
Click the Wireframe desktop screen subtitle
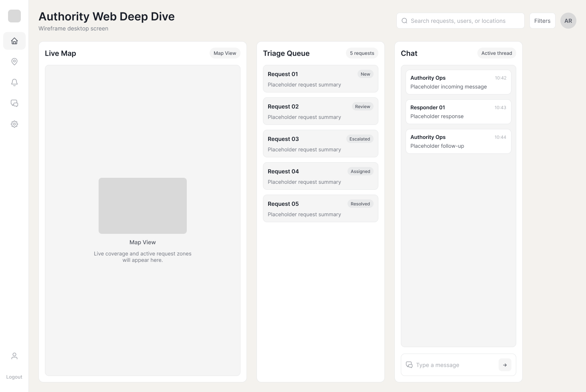point(73,28)
